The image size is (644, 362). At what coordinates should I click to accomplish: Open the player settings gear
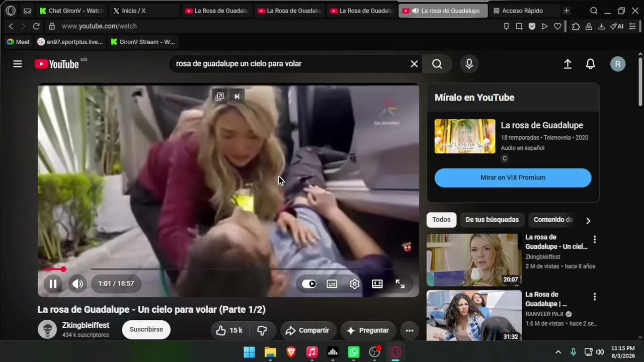click(x=355, y=284)
